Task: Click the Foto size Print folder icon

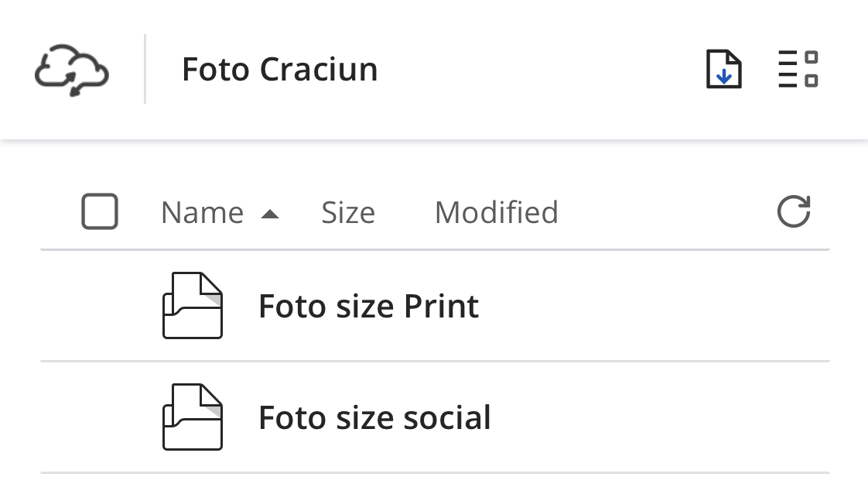Action: 193,306
